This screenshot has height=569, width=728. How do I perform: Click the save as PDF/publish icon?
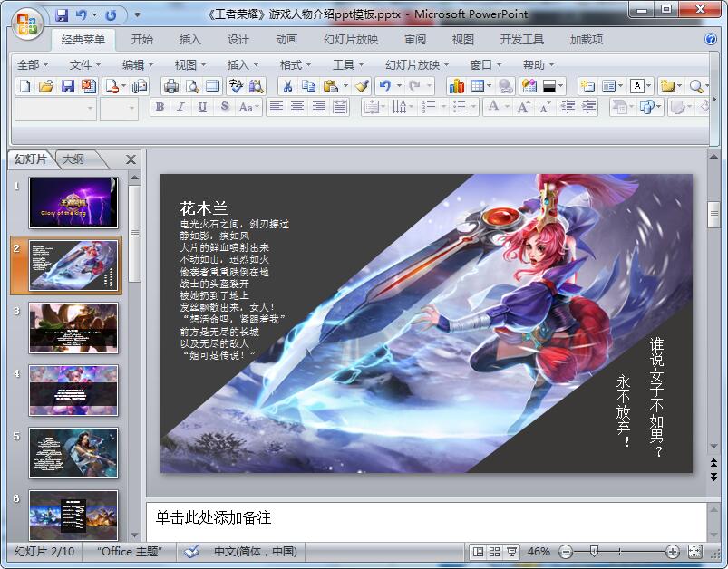[x=88, y=86]
